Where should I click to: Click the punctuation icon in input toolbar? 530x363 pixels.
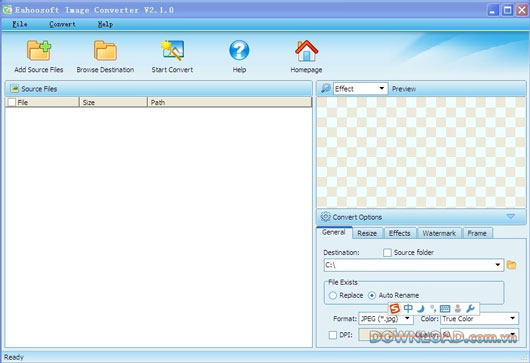[x=432, y=308]
